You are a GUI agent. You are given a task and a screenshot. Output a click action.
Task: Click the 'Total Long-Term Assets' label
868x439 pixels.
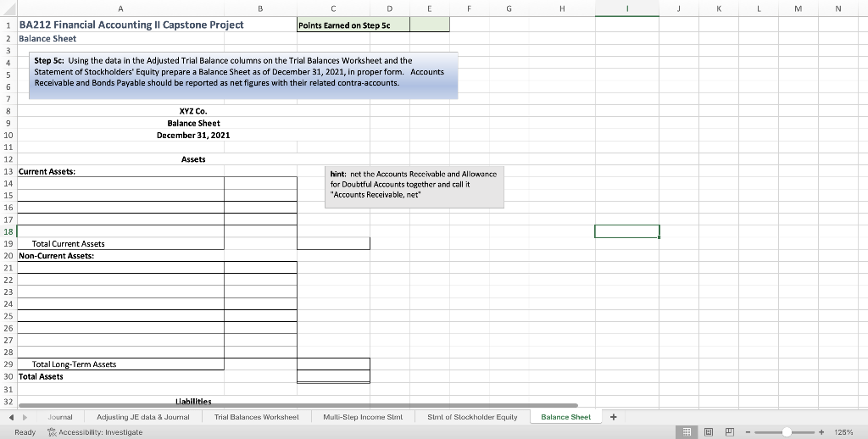(75, 364)
